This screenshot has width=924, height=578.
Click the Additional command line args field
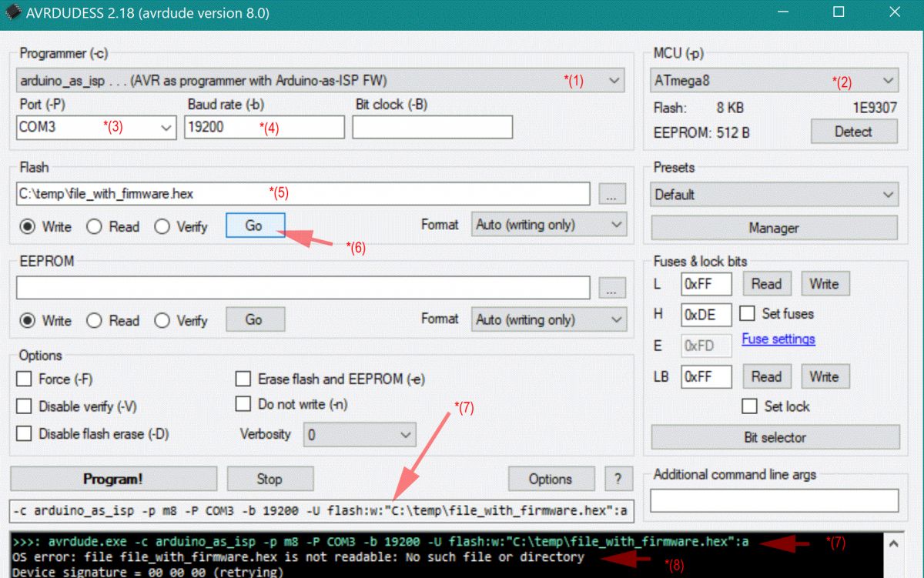pyautogui.click(x=774, y=501)
